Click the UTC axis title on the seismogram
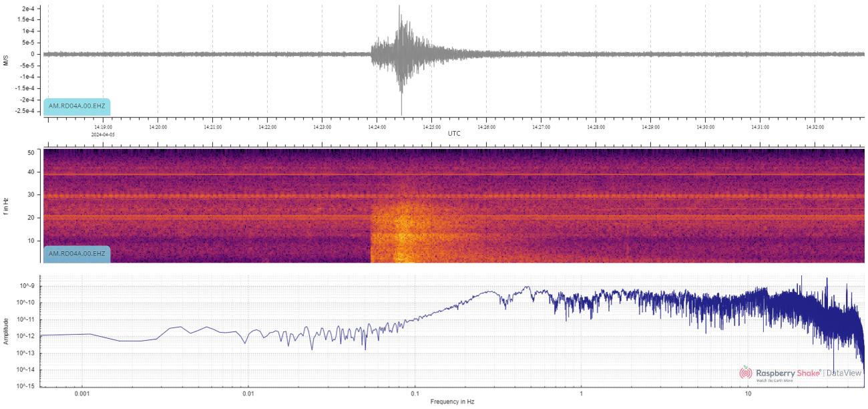This screenshot has height=409, width=868. (x=454, y=133)
